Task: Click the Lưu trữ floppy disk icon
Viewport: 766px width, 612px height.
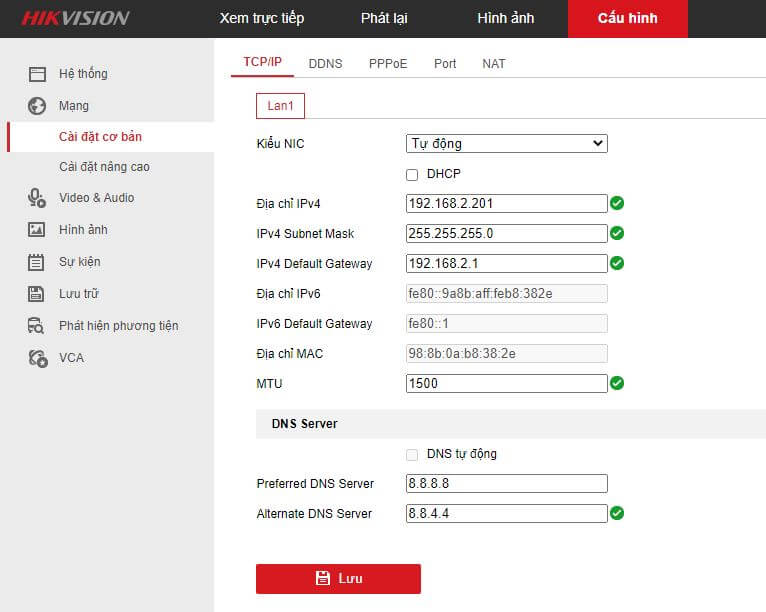Action: (36, 294)
